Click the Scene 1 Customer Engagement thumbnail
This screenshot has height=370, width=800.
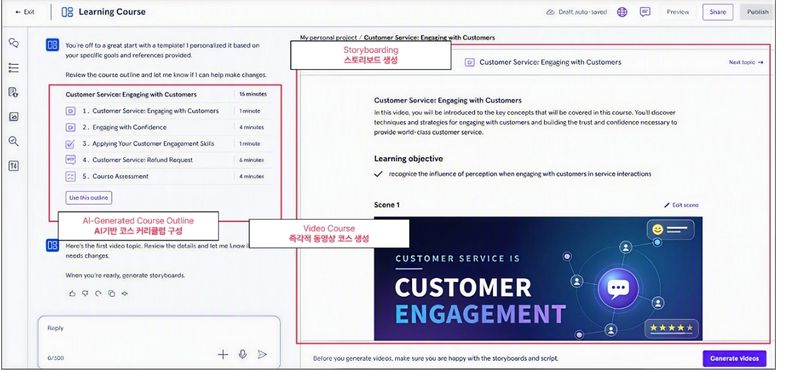pos(538,279)
